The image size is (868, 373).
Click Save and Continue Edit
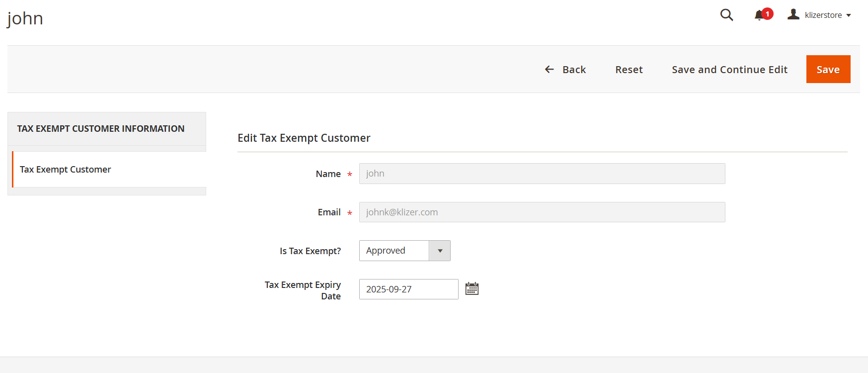(x=729, y=70)
